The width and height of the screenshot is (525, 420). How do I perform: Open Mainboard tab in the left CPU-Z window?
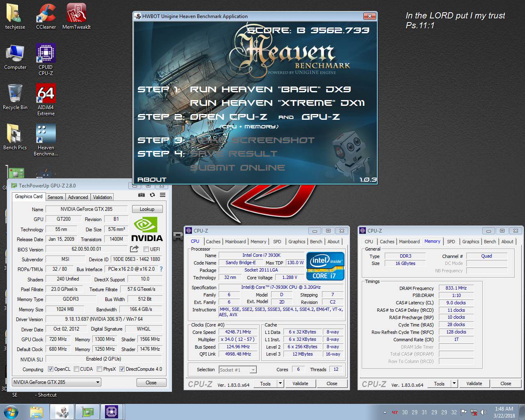235,242
